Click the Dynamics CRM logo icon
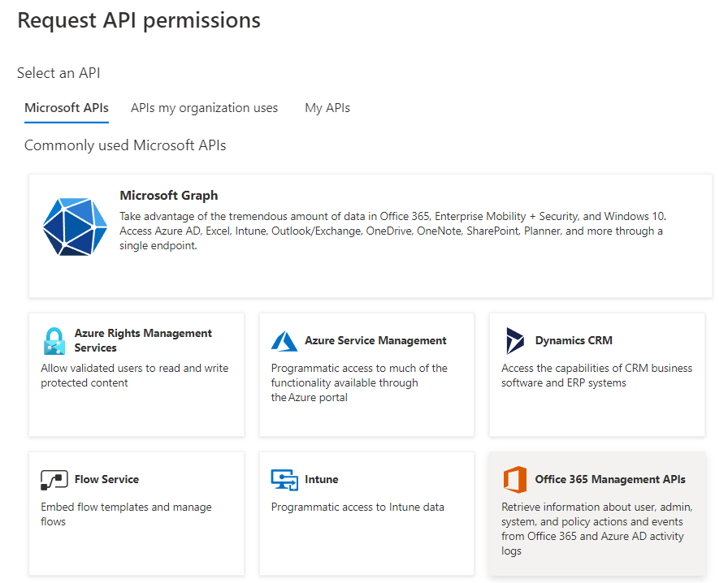 coord(515,341)
